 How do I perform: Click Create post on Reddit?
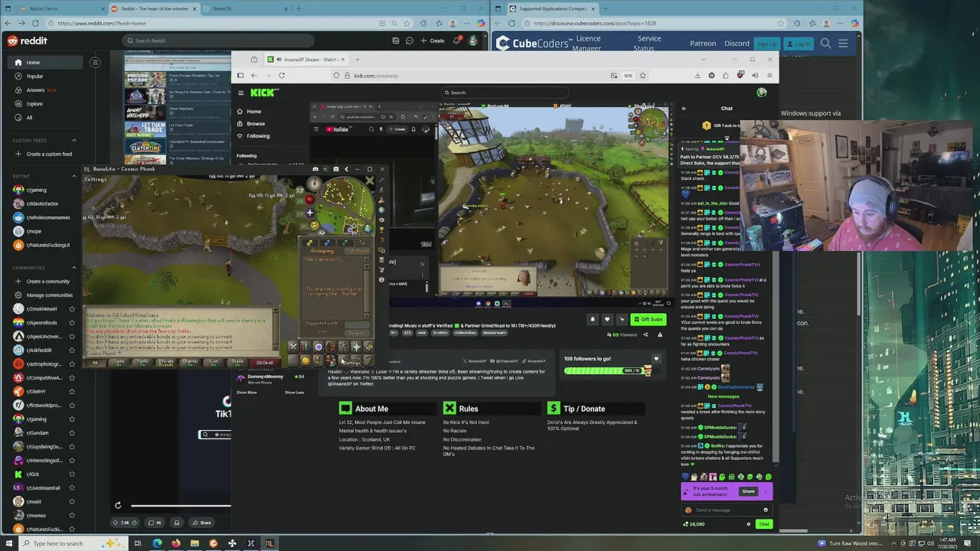[432, 41]
